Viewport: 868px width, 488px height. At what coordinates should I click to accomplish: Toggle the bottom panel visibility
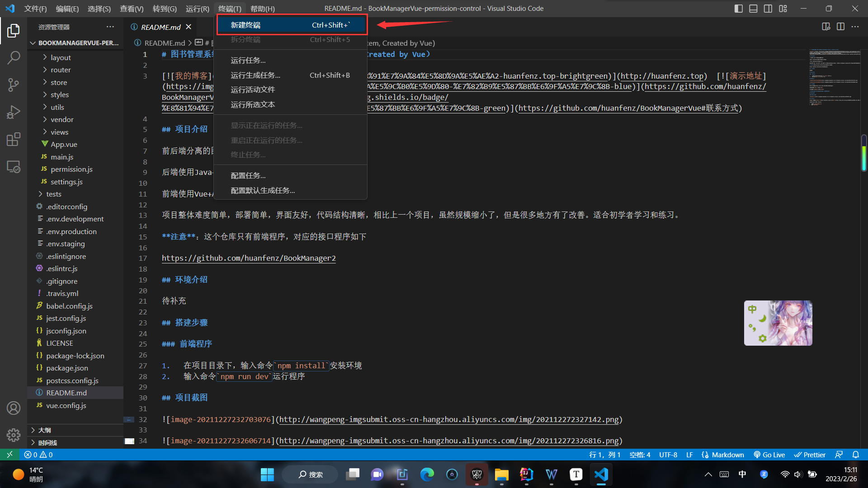pyautogui.click(x=753, y=8)
